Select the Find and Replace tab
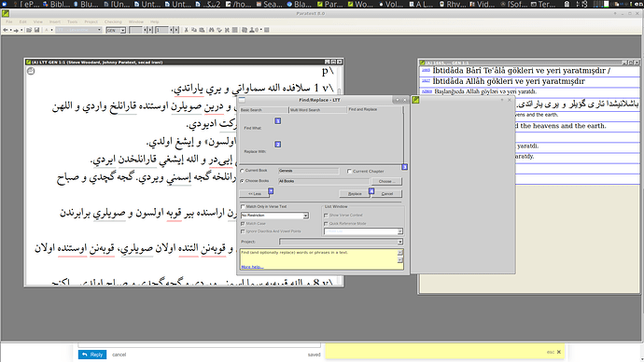This screenshot has width=644, height=362. (374, 109)
